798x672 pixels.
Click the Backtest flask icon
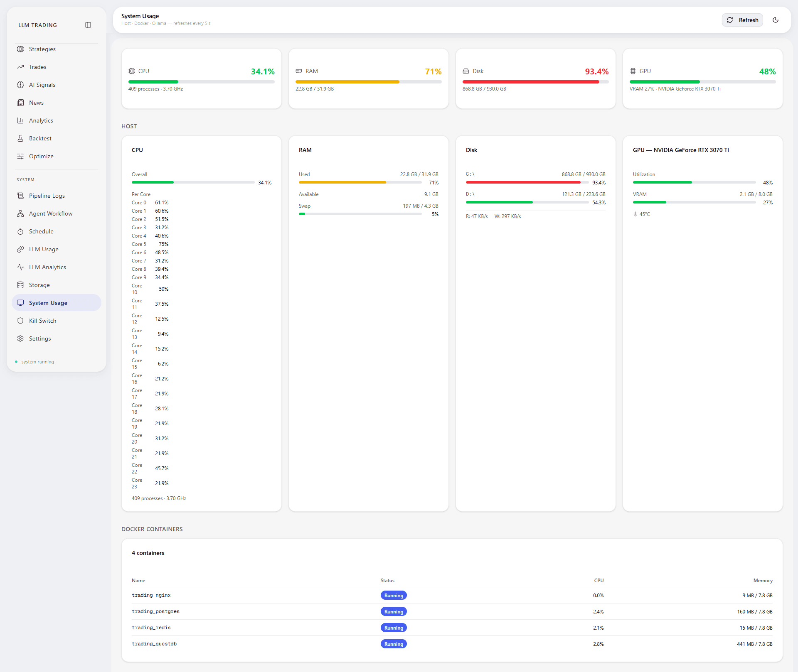[20, 138]
